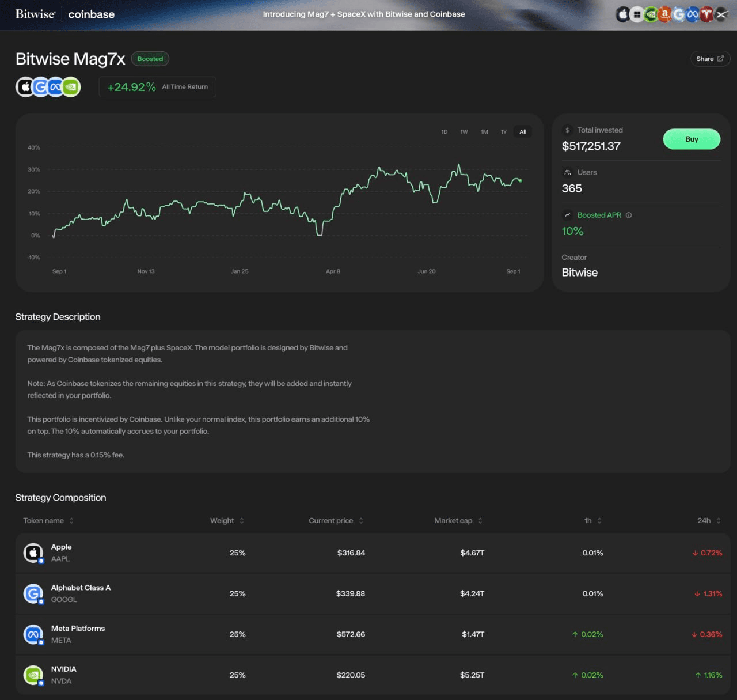737x700 pixels.
Task: Click the +24.92% All Time Return box
Action: 158,87
